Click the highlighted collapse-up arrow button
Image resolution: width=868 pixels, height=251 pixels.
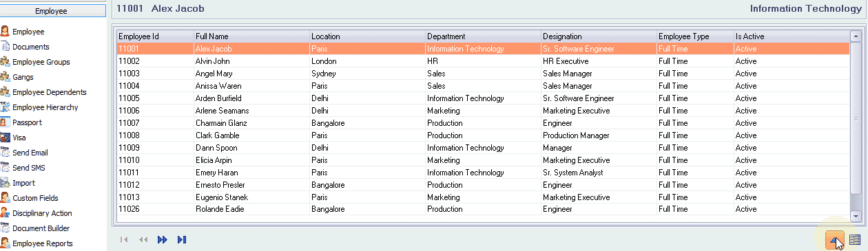click(x=835, y=240)
